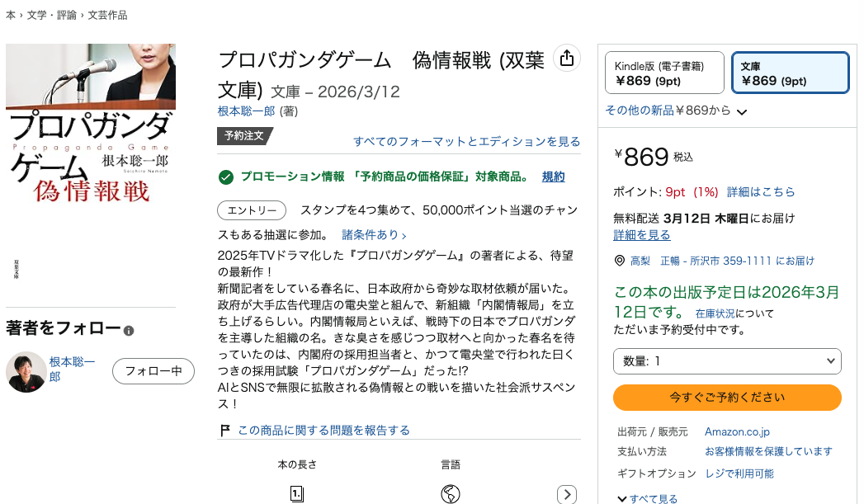This screenshot has height=504, width=864.
Task: Toggle the フォロー中 follow button
Action: coord(153,371)
